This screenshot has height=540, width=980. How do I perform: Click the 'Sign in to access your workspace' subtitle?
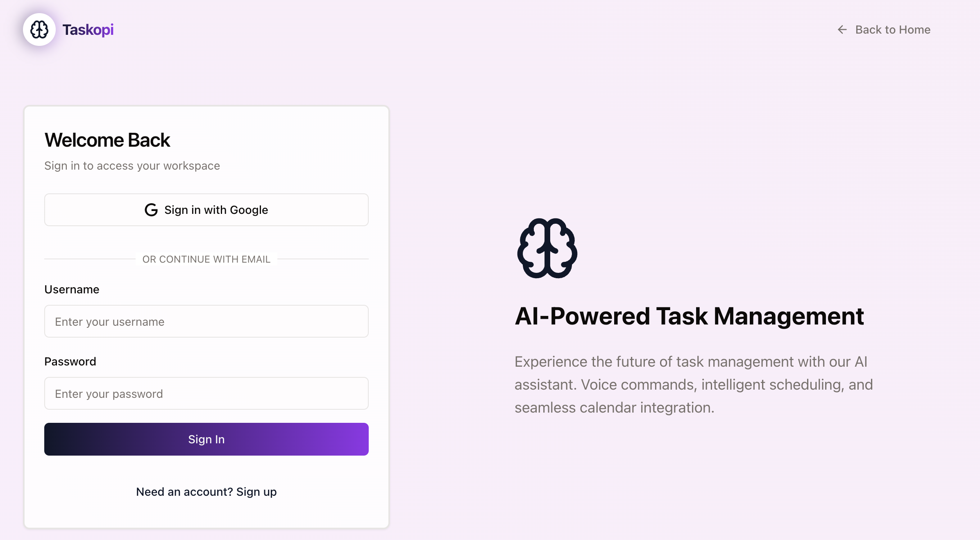click(x=132, y=166)
